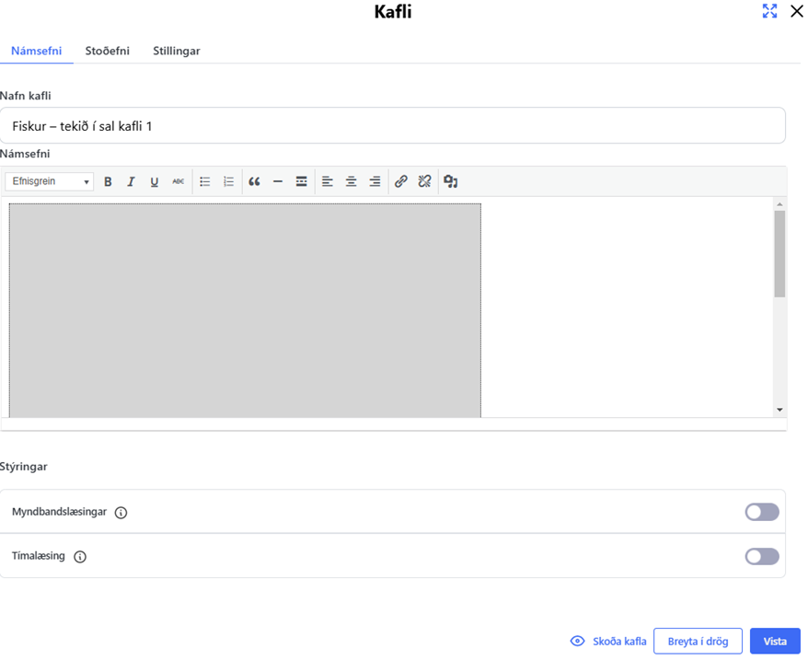
Task: Center align the text
Action: tap(351, 182)
